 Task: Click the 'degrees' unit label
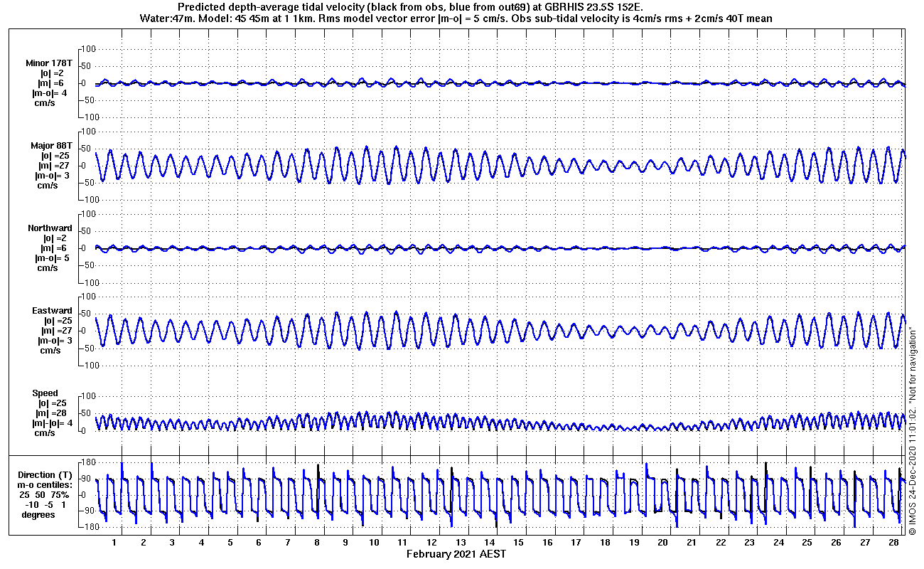tap(38, 515)
